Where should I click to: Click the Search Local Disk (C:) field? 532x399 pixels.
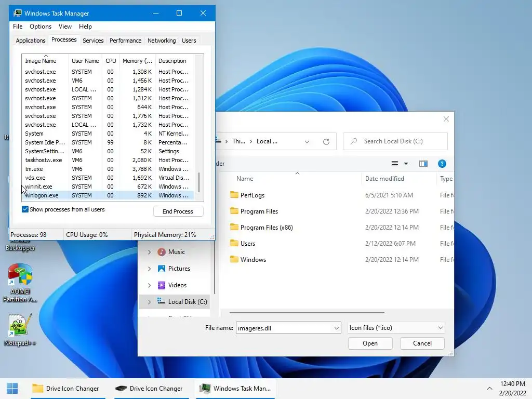395,141
